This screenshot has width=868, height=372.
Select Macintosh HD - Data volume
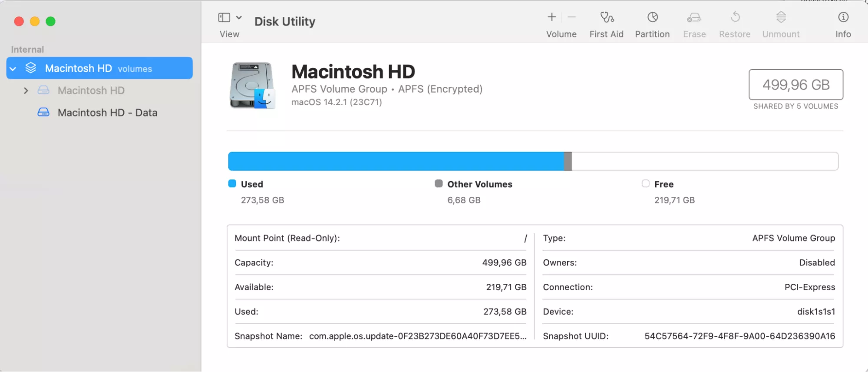(x=107, y=113)
